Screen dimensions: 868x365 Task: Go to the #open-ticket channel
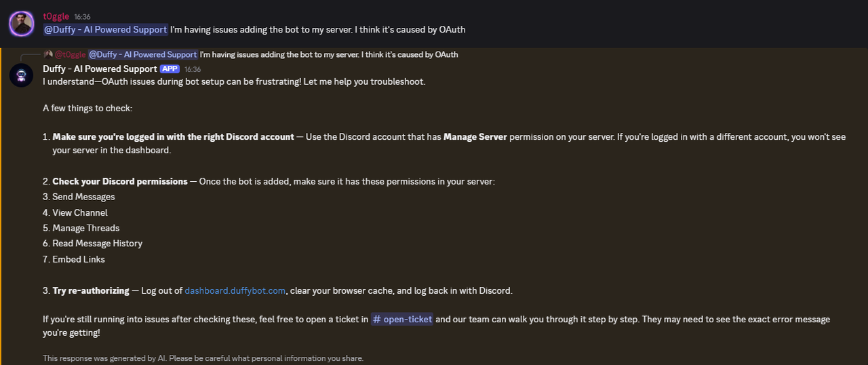coord(401,319)
